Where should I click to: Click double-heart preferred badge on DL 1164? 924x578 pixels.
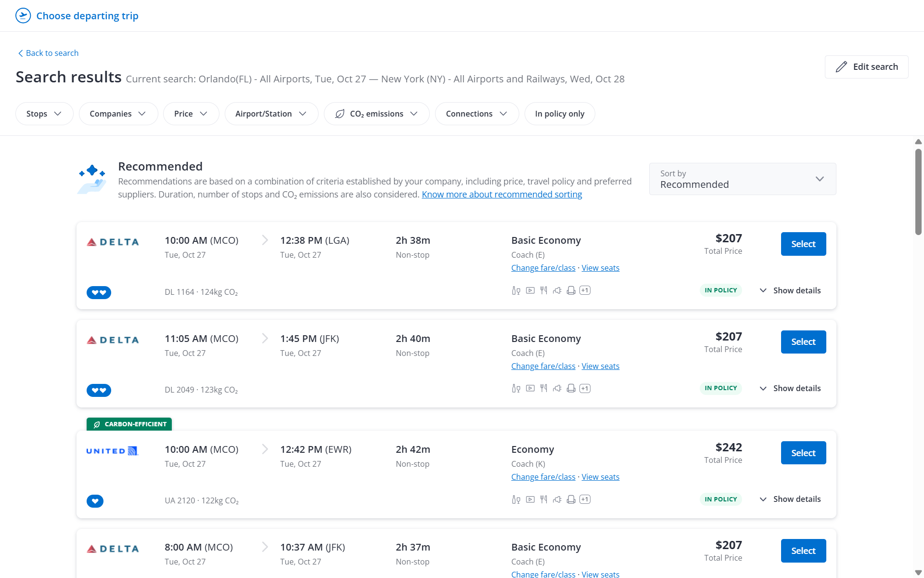pyautogui.click(x=99, y=292)
